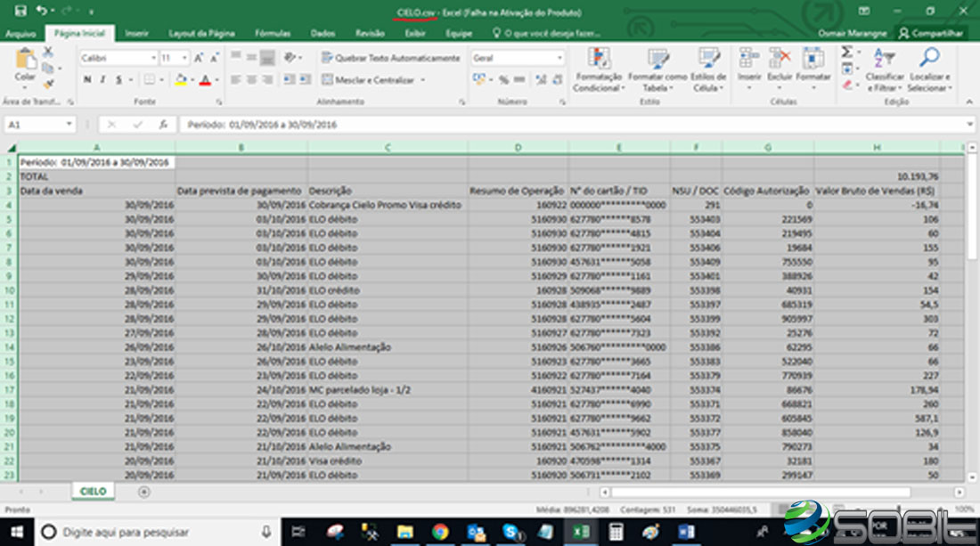Open File Explorer from the taskbar
Viewport: 980px width, 546px height.
tap(405, 533)
